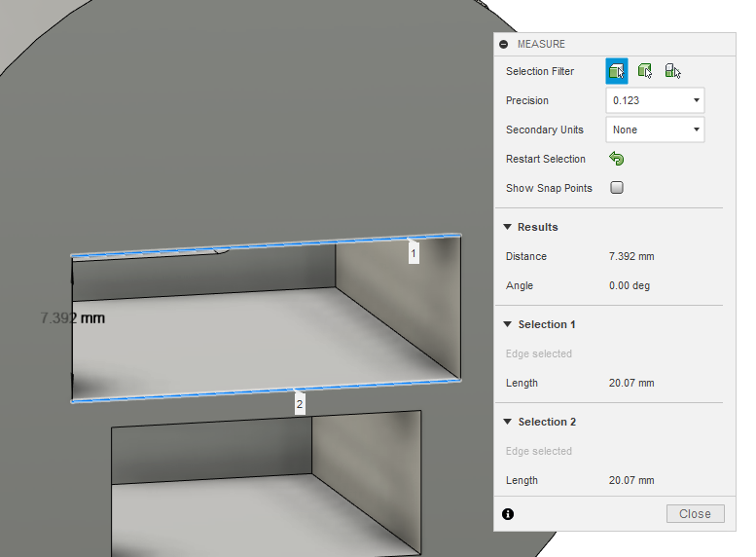
Task: Collapse the Results section
Action: coord(507,227)
